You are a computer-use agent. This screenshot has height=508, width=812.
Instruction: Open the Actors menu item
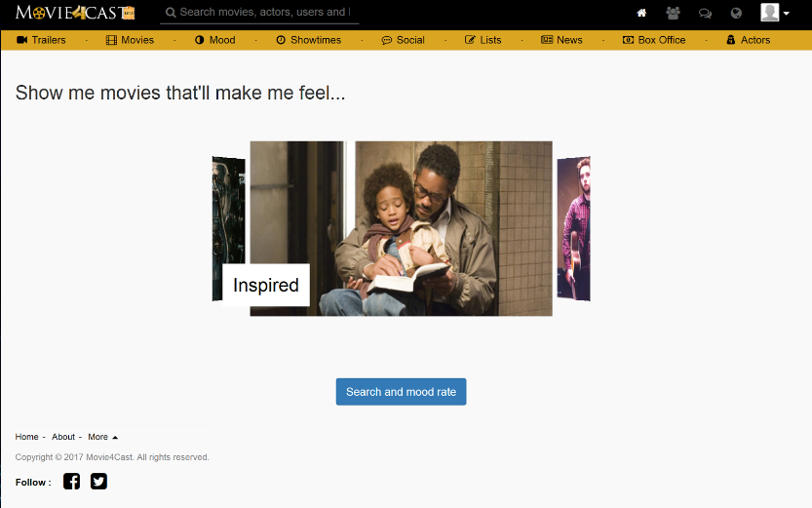[748, 40]
